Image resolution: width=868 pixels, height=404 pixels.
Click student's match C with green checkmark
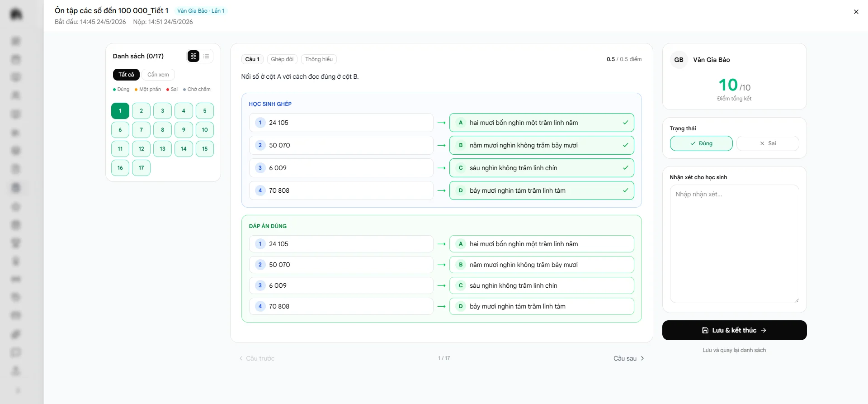click(542, 168)
